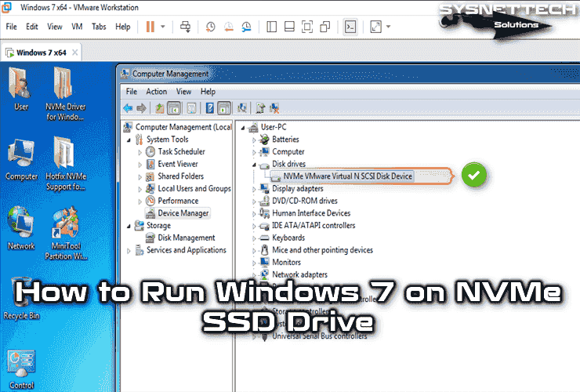The width and height of the screenshot is (580, 392).
Task: Select MiniTool Partition Wizard desktop shortcut
Action: pyautogui.click(x=66, y=233)
